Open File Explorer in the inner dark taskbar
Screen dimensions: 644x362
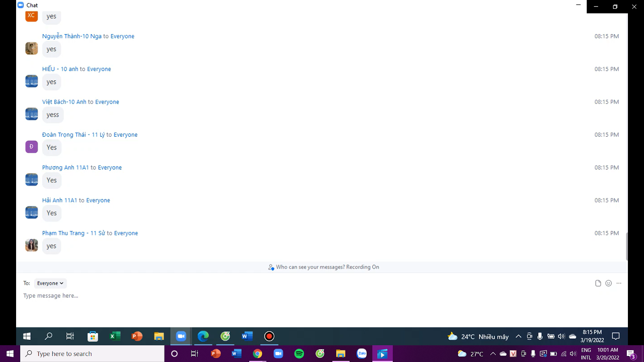159,336
